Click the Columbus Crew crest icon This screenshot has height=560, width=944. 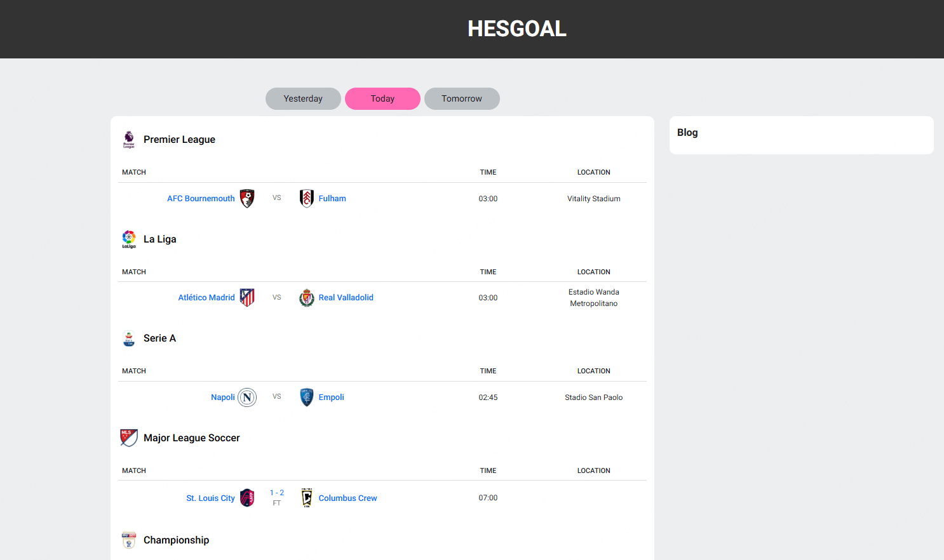[x=307, y=498]
